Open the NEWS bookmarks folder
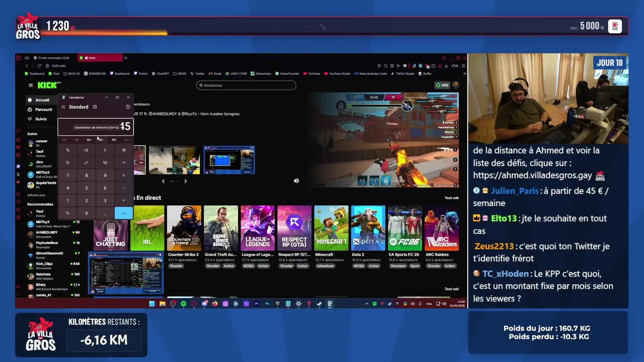This screenshot has width=644, height=362. [x=180, y=74]
